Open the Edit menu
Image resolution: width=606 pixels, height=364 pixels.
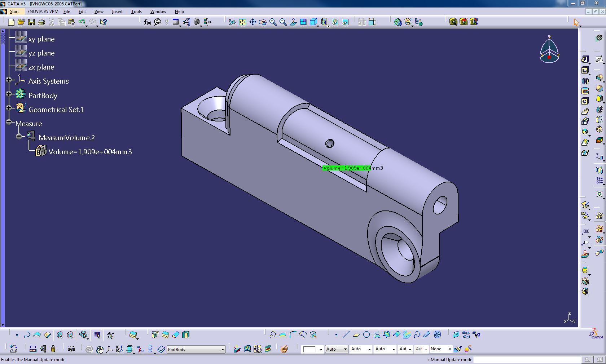point(82,12)
